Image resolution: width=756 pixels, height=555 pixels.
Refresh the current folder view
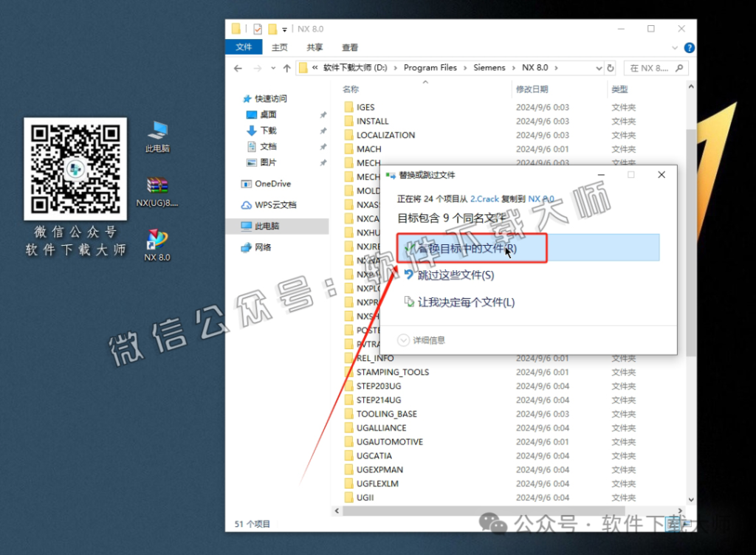tap(611, 67)
